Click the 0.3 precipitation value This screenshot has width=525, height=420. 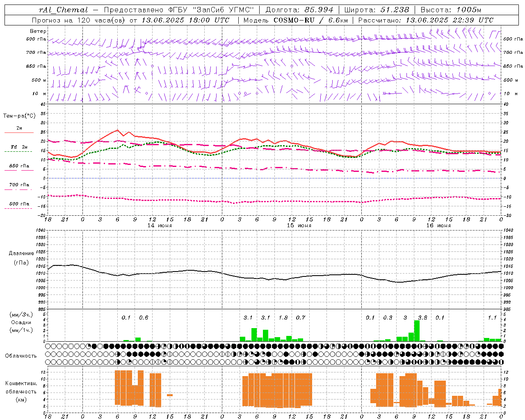[x=388, y=317]
